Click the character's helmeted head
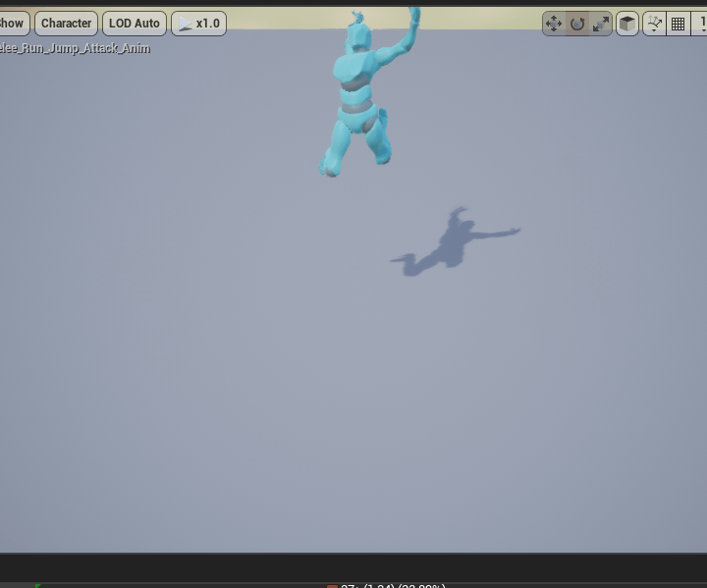Viewport: 707px width, 588px height. pyautogui.click(x=359, y=34)
